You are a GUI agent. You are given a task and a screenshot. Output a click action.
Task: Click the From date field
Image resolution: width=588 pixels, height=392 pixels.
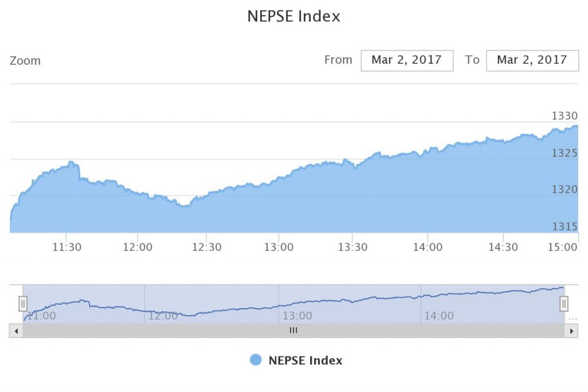click(x=407, y=60)
